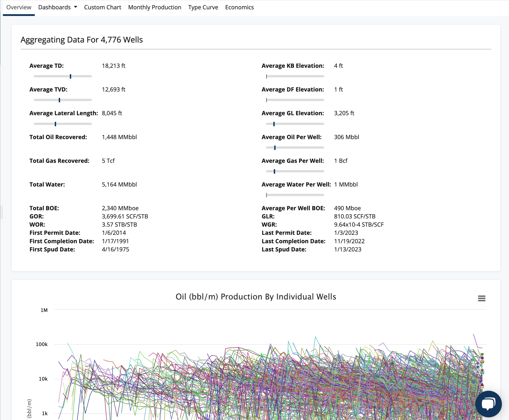Image resolution: width=509 pixels, height=420 pixels.
Task: Click the Average KB Elevation slider handle
Action: [x=267, y=76]
